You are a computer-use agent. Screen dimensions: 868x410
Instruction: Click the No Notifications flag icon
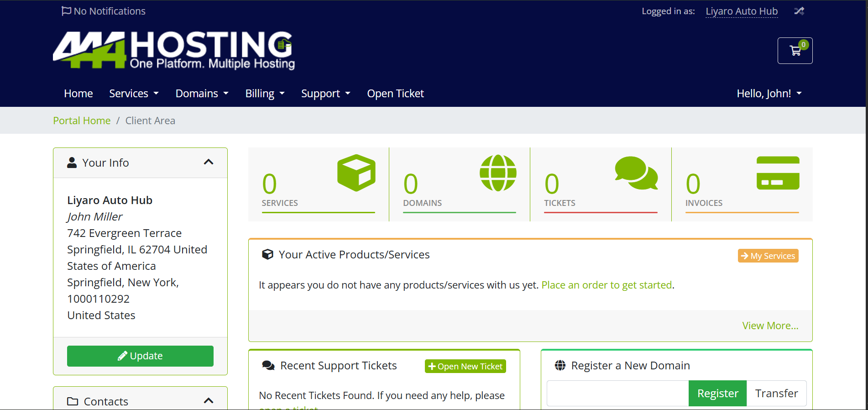(67, 11)
